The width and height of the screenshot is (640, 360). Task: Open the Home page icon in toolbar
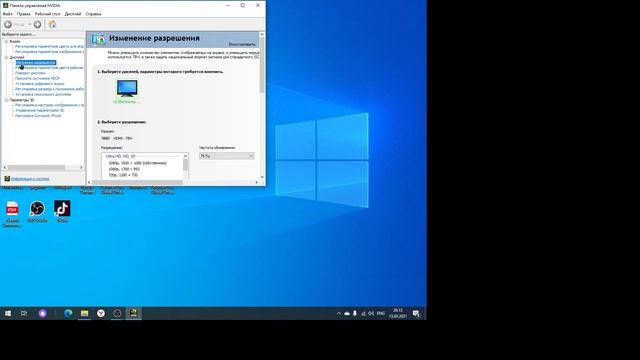[x=52, y=24]
